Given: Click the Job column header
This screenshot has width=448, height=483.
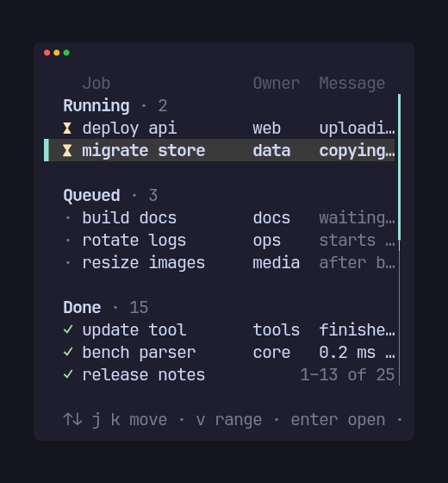Looking at the screenshot, I should (x=96, y=84).
